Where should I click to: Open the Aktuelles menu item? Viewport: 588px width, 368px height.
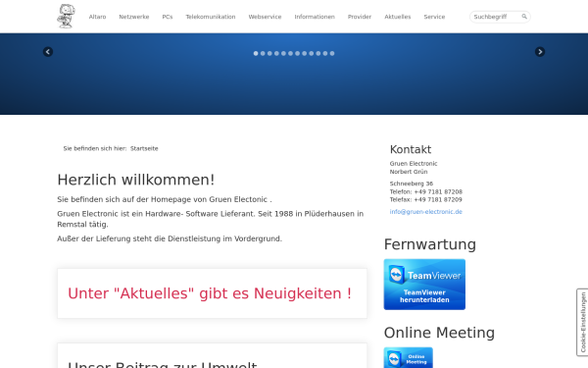point(398,17)
